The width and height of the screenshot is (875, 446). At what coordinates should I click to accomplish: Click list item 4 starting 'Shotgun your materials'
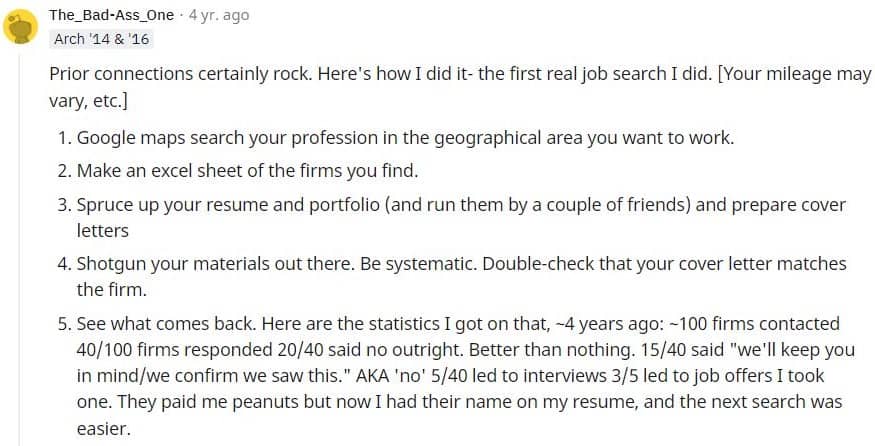[452, 276]
